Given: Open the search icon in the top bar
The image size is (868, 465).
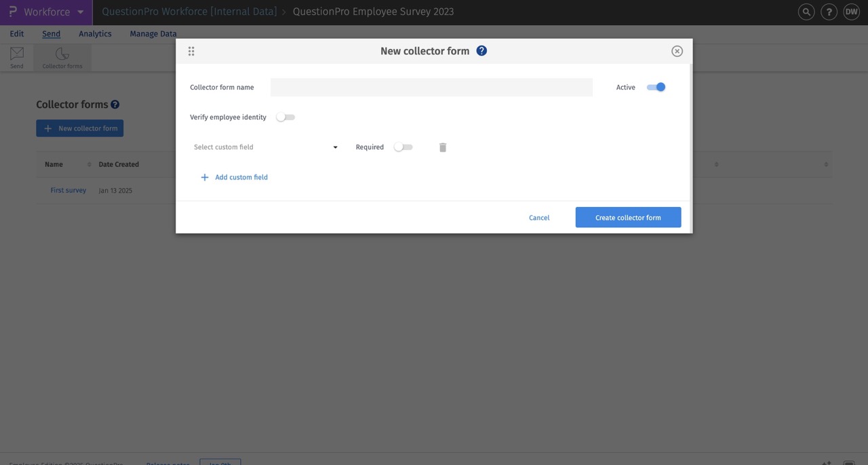Looking at the screenshot, I should pos(806,12).
